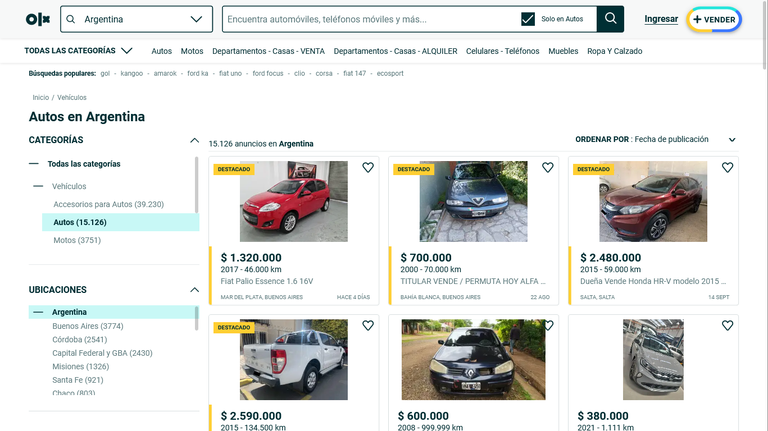The height and width of the screenshot is (431, 768).
Task: Toggle the Solo en Autos checkbox
Action: tap(528, 19)
